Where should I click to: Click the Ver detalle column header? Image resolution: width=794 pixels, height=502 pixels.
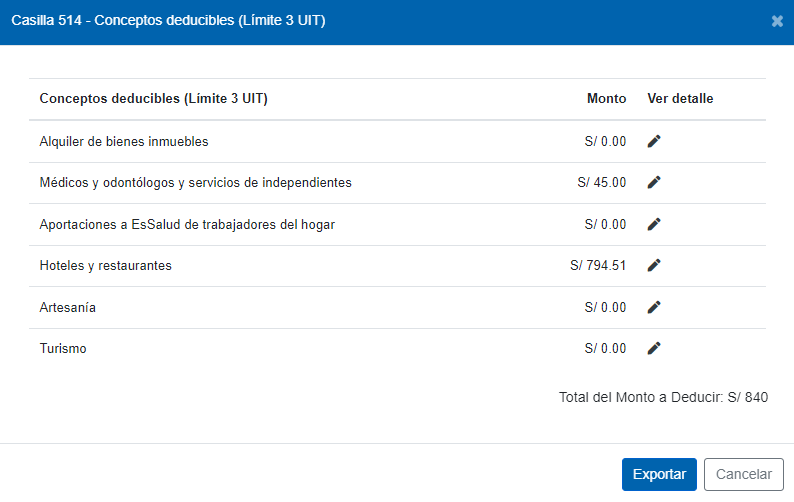(680, 99)
